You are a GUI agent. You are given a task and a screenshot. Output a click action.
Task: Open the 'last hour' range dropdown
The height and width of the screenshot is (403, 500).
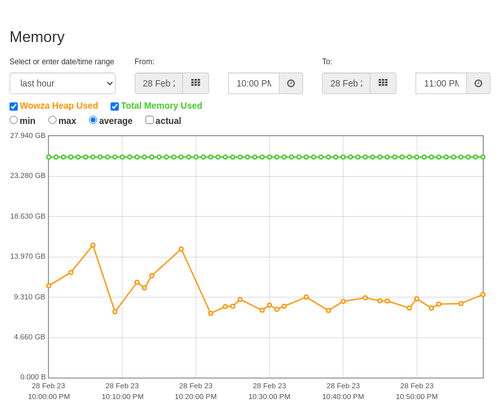pyautogui.click(x=63, y=83)
